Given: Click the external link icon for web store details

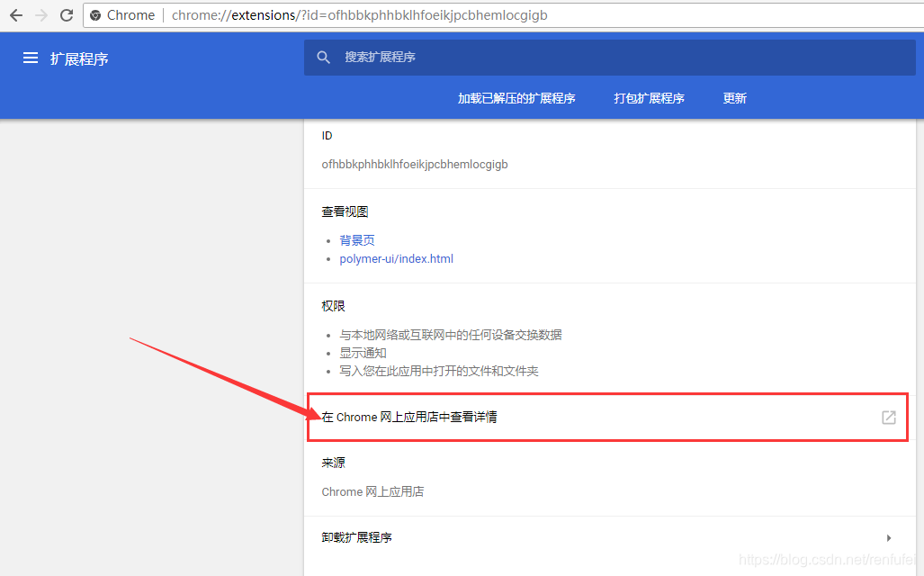Looking at the screenshot, I should (x=889, y=418).
